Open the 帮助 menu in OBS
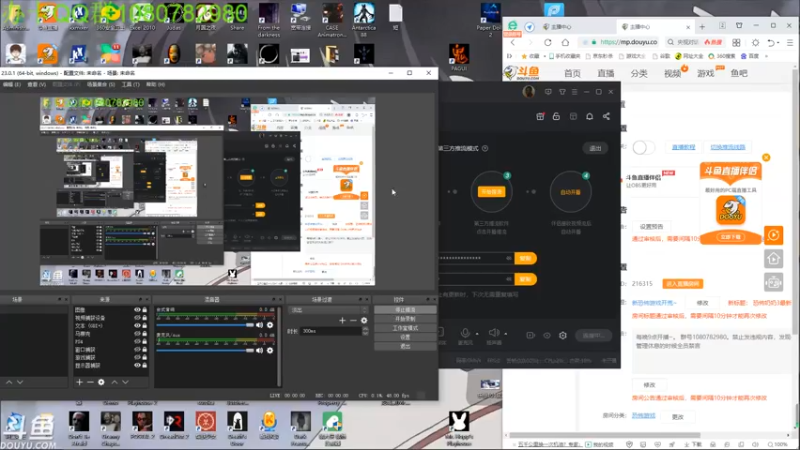The width and height of the screenshot is (800, 450). point(155,84)
